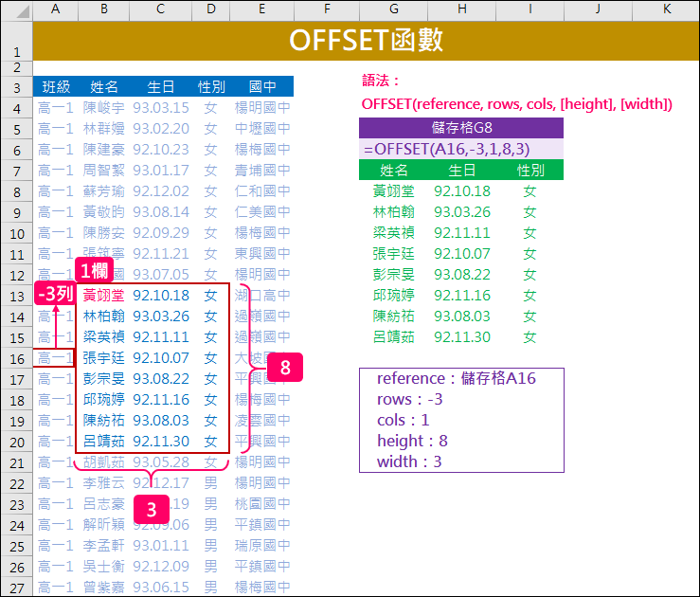Select column G header
The image size is (700, 597).
coord(394,9)
